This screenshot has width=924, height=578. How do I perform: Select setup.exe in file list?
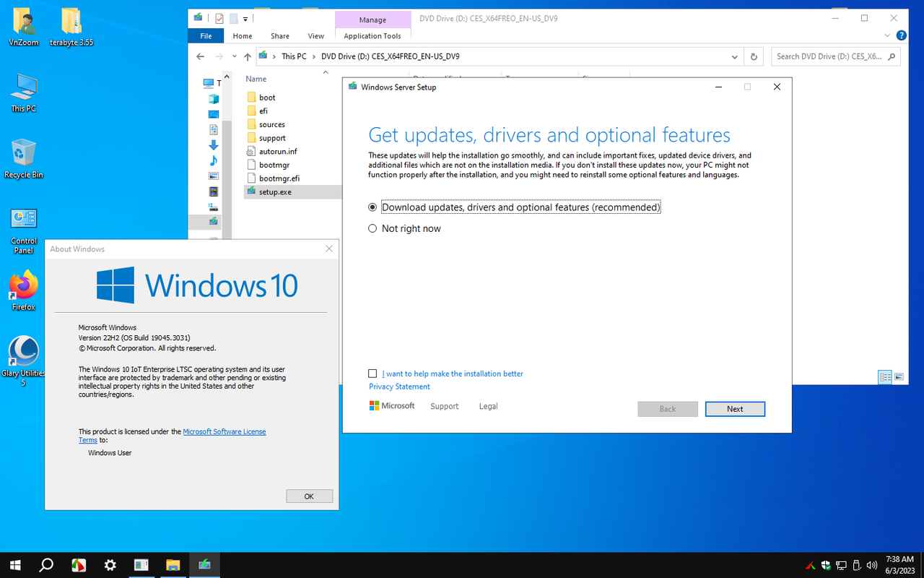(x=292, y=192)
